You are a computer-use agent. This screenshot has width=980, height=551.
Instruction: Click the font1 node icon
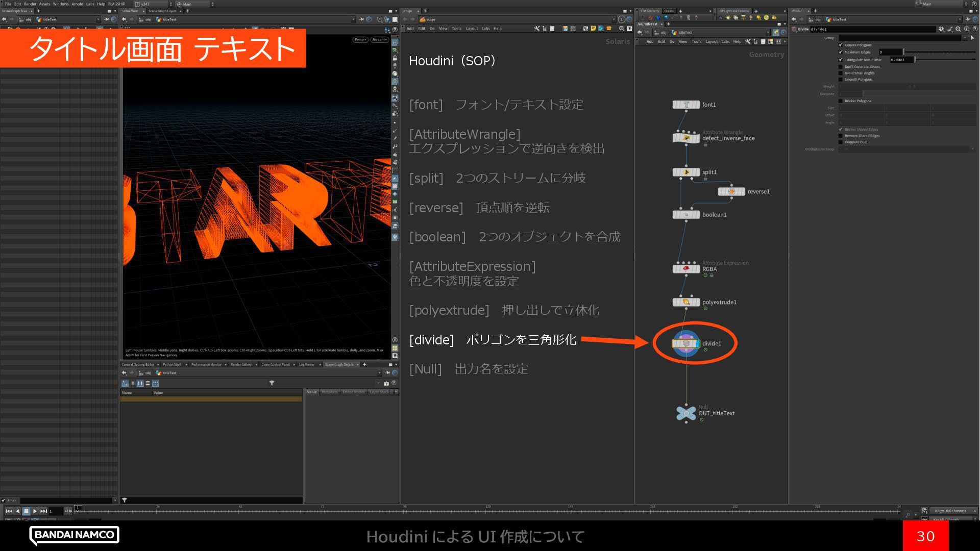(x=686, y=105)
